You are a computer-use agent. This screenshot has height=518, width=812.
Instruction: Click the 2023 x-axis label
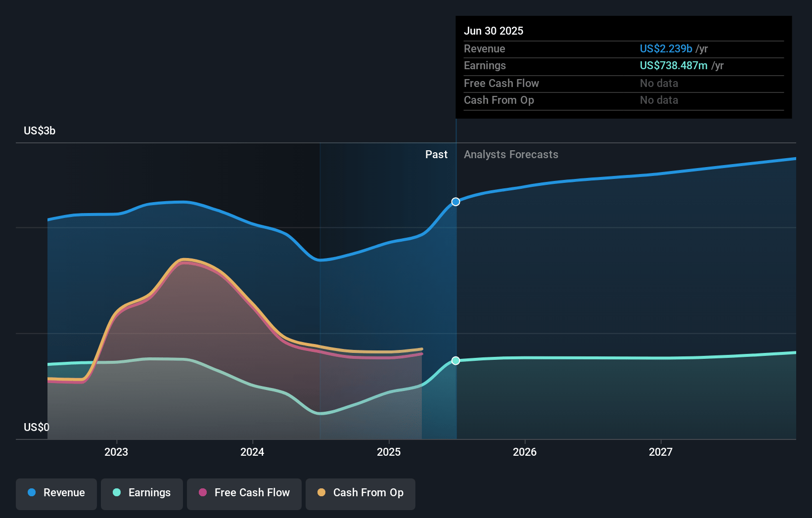116,452
